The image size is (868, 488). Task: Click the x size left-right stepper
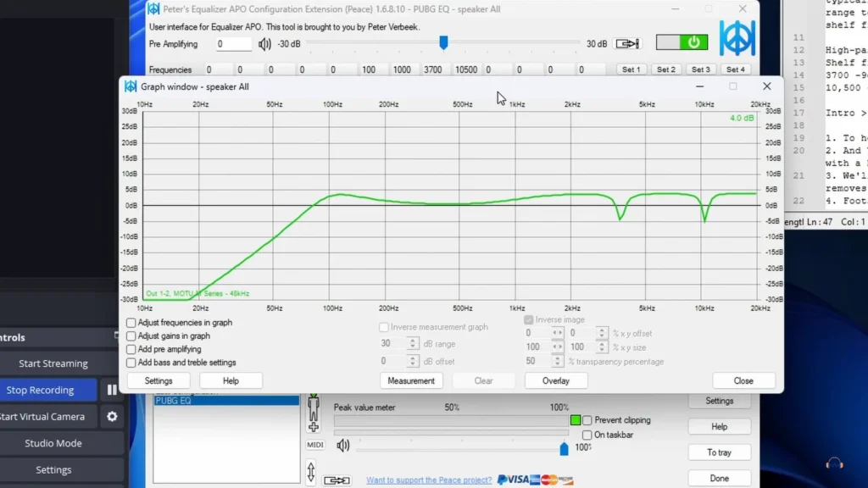pyautogui.click(x=557, y=347)
